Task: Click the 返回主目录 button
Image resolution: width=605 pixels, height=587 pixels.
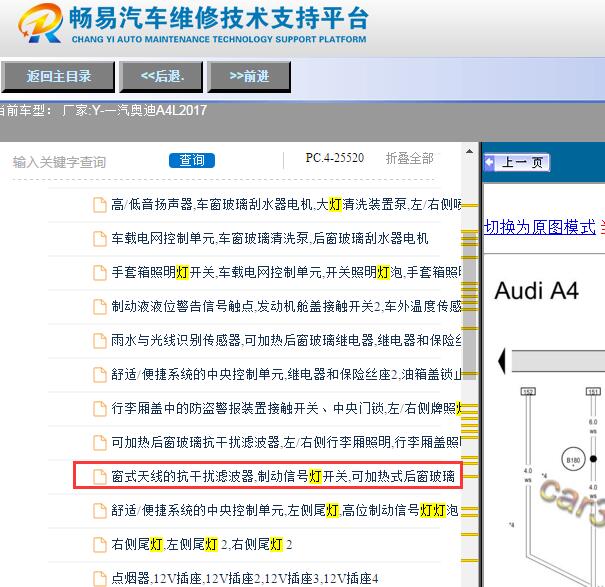Action: [58, 76]
